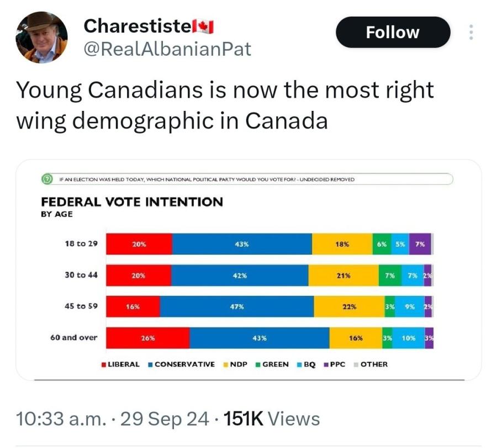Viewport: 497px width, 448px height.
Task: Open the three-dot more options menu
Action: [471, 32]
